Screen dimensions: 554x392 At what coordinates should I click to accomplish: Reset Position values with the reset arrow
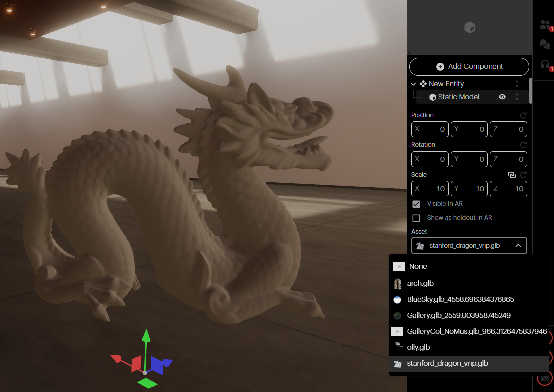tap(523, 116)
